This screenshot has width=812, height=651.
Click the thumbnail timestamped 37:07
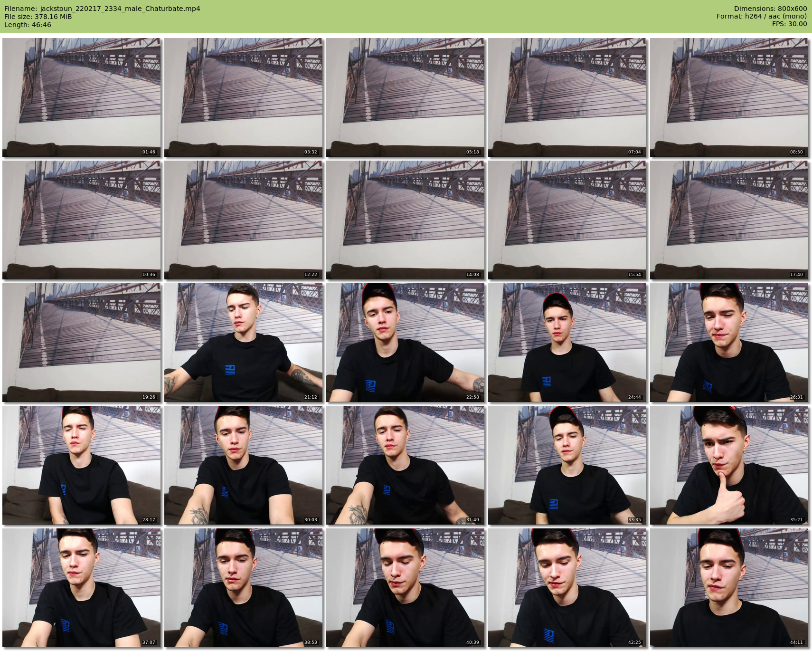click(81, 588)
